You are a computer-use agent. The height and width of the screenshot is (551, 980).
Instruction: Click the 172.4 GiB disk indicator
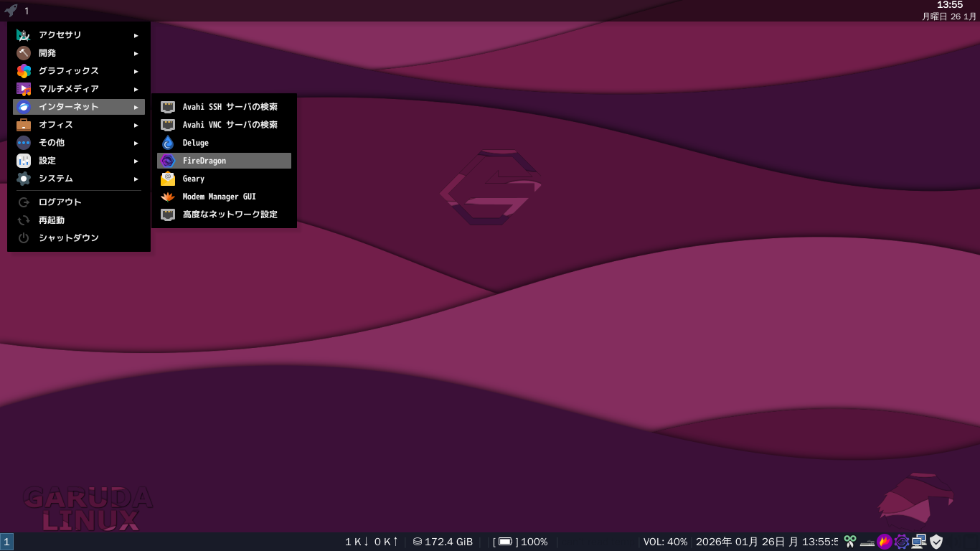pos(443,542)
